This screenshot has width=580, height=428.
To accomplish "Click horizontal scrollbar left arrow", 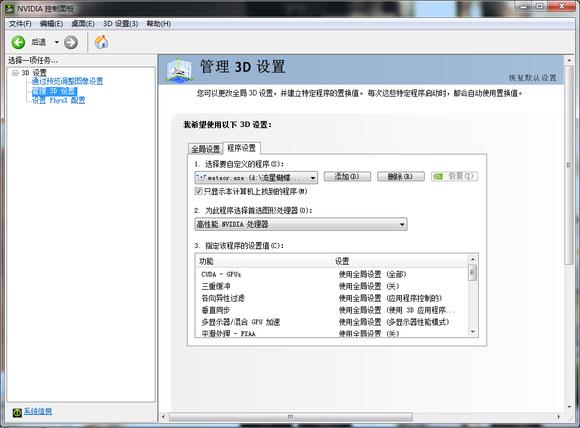I will coord(163,417).
